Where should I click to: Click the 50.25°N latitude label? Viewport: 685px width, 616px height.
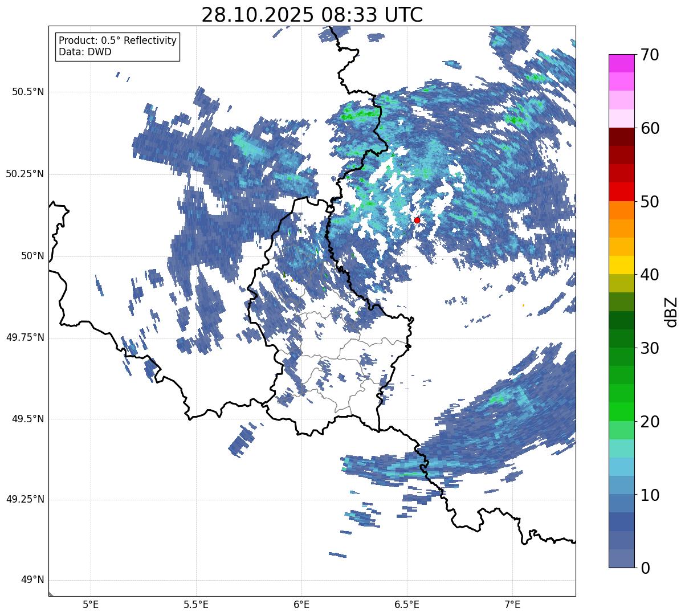click(x=25, y=174)
